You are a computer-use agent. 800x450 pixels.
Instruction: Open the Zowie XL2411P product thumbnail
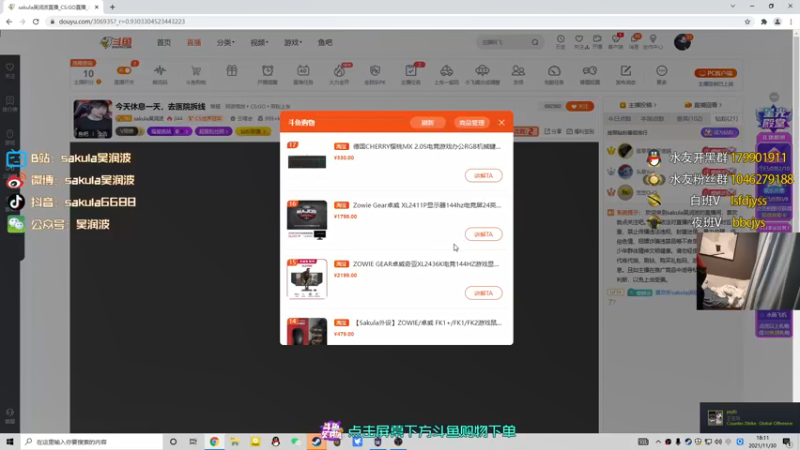tap(307, 220)
